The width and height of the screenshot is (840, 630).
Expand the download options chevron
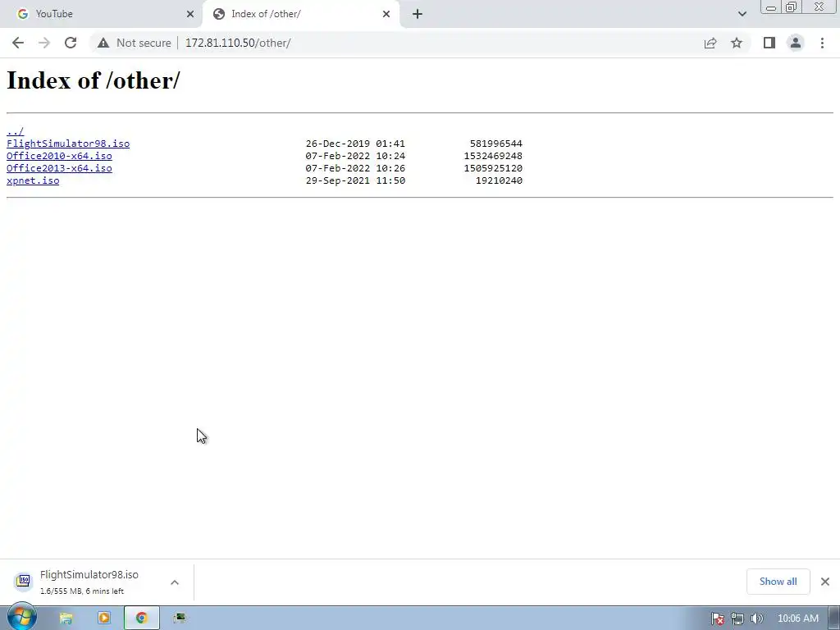point(175,582)
